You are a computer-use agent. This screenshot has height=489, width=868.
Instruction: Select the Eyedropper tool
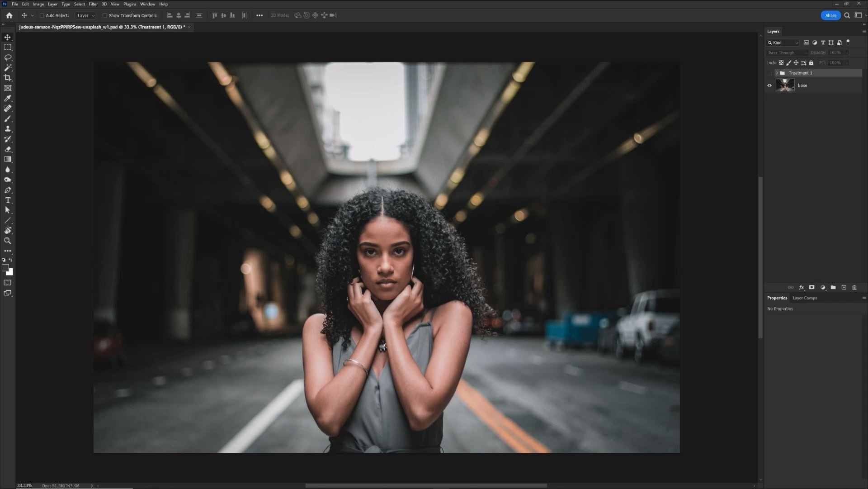8,98
